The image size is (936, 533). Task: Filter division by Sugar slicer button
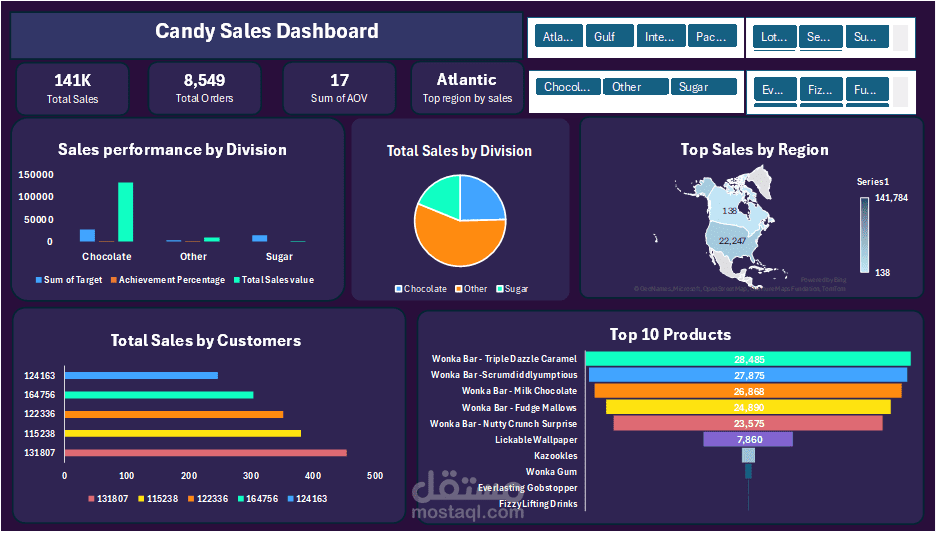pyautogui.click(x=704, y=87)
